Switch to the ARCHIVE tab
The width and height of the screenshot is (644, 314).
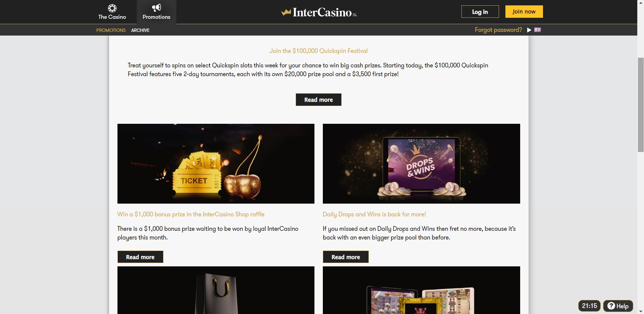coord(140,30)
